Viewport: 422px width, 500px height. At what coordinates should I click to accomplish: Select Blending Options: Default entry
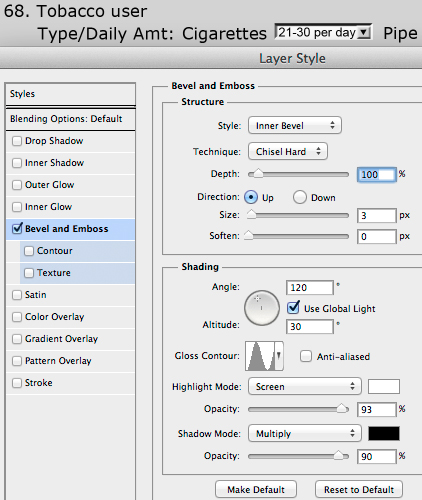[x=71, y=119]
